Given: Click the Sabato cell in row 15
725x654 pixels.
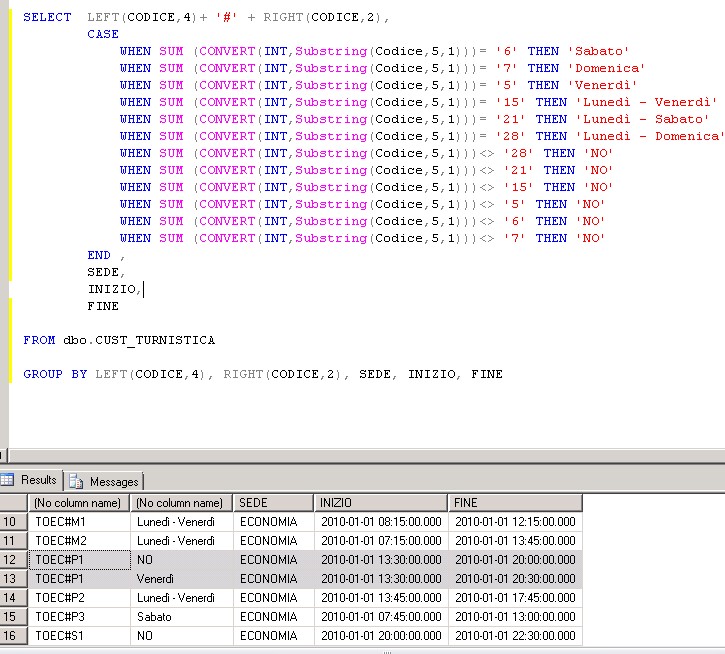Looking at the screenshot, I should click(182, 617).
